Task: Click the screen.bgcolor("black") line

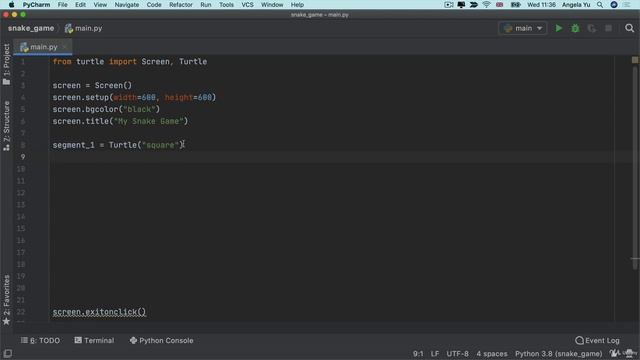Action: pyautogui.click(x=106, y=109)
